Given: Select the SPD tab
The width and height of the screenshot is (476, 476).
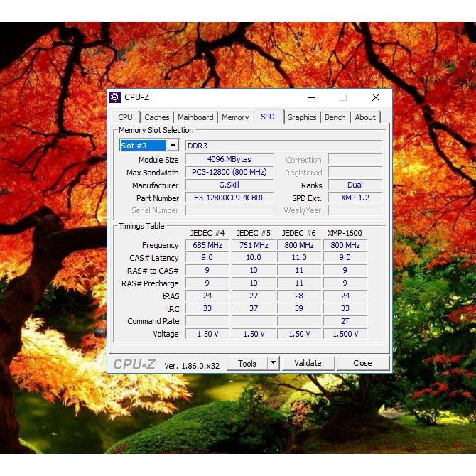Looking at the screenshot, I should (x=268, y=117).
